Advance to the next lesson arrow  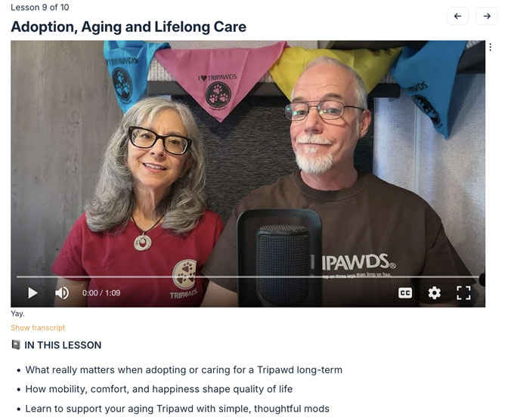pos(487,16)
